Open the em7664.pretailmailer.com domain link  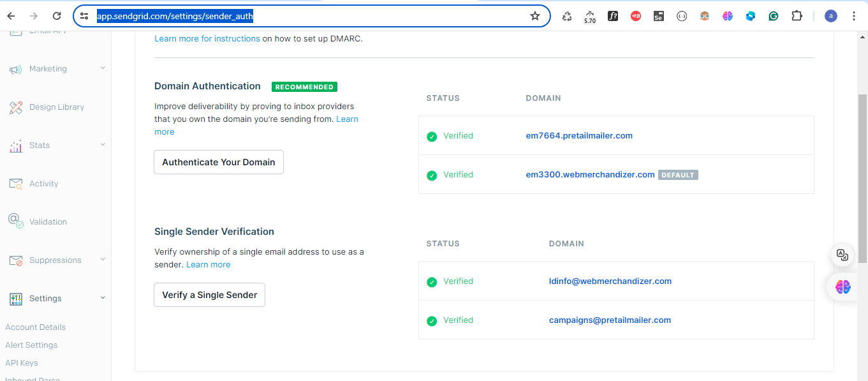[x=579, y=135]
